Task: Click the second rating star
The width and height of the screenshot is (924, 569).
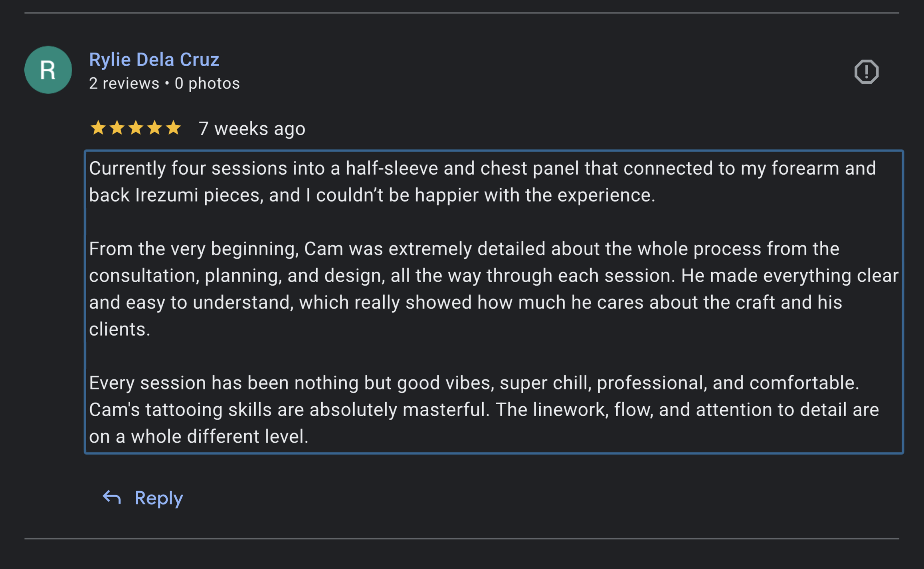Action: click(117, 128)
